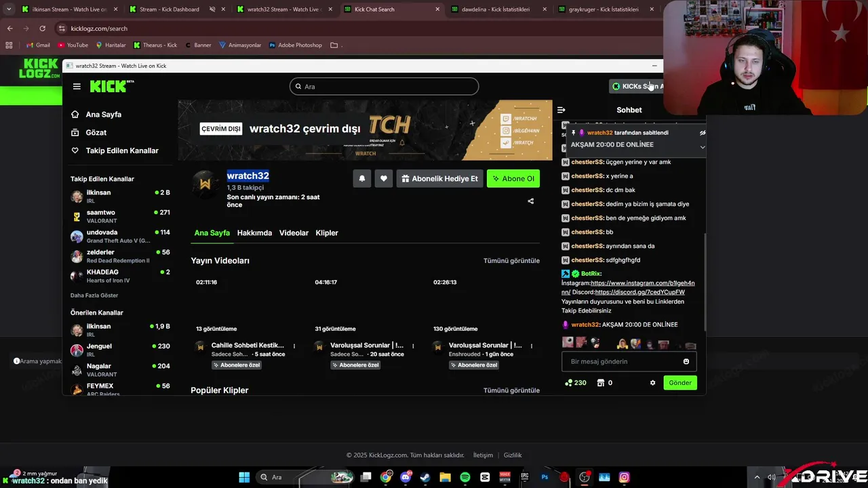Open the 02:11:16 video thumbnail
Image resolution: width=868 pixels, height=488 pixels.
click(x=246, y=304)
